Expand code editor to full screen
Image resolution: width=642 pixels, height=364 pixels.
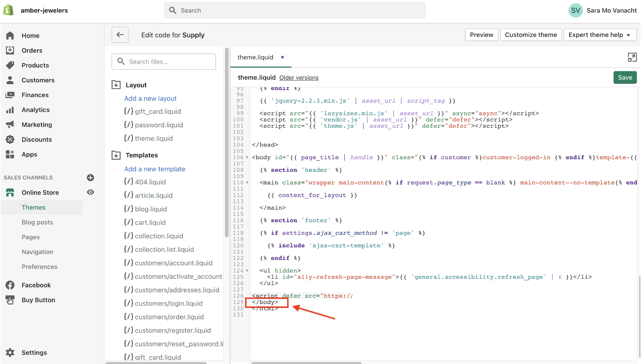[x=632, y=57]
